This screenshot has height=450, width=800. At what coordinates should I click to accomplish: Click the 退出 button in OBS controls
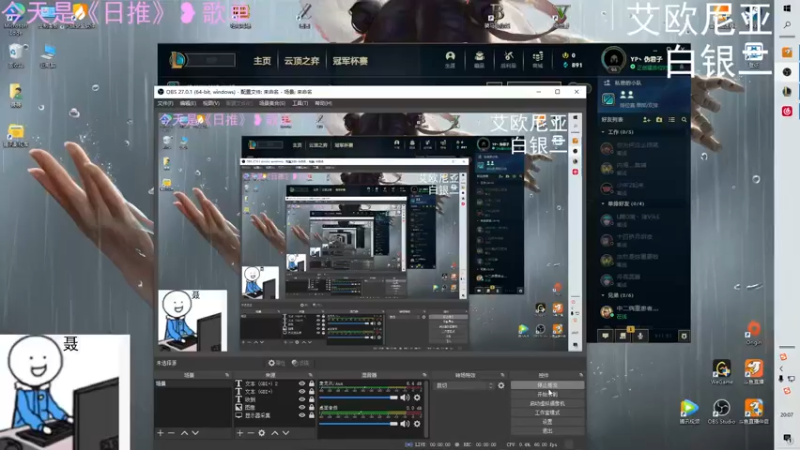coord(547,431)
